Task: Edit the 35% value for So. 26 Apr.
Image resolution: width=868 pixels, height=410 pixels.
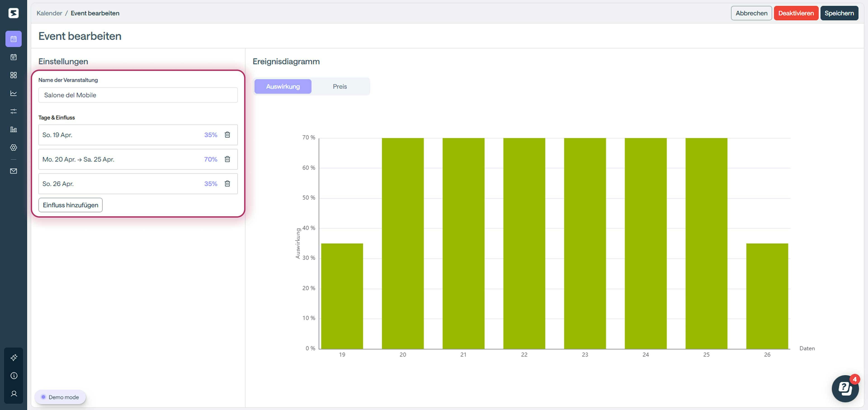Action: (x=211, y=184)
